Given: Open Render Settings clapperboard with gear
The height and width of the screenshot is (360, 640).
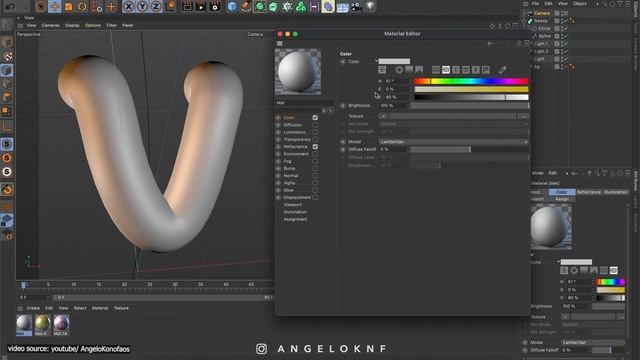Looking at the screenshot, I should (x=215, y=7).
